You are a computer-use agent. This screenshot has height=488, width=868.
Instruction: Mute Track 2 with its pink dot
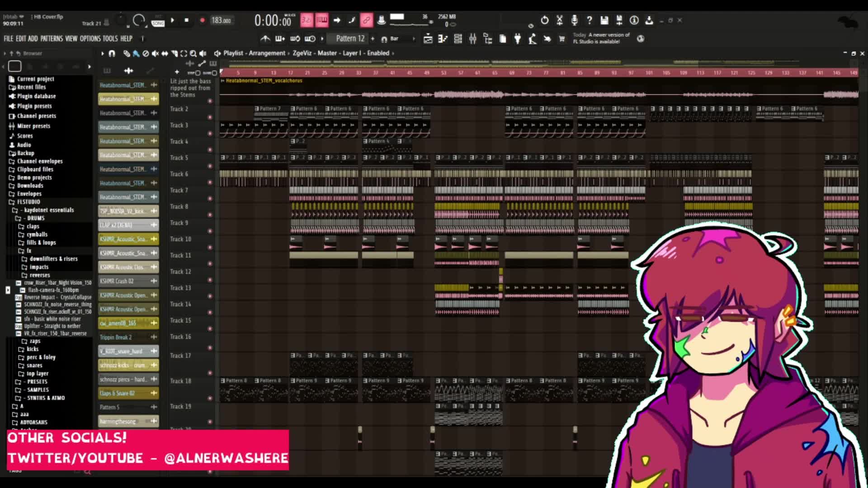[210, 117]
